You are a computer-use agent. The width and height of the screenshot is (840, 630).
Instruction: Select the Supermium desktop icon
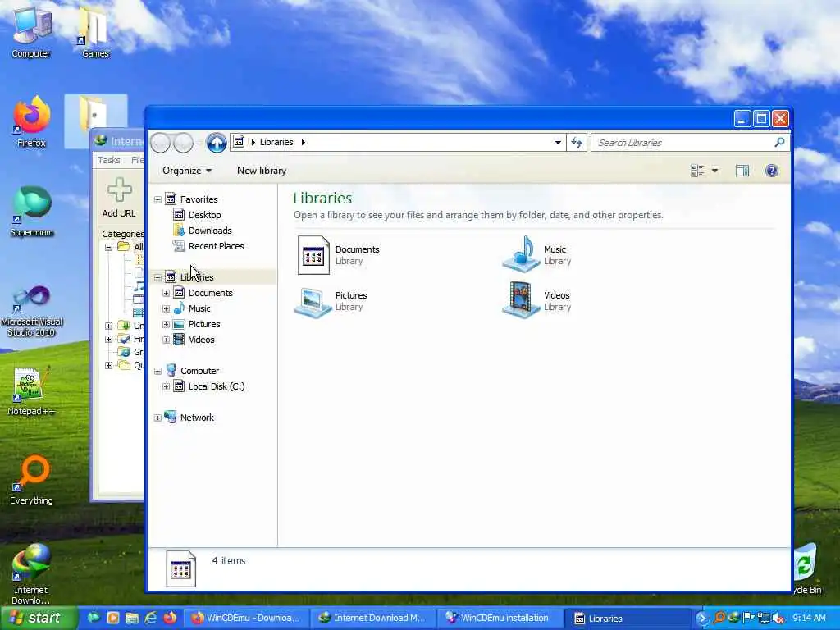(x=32, y=211)
